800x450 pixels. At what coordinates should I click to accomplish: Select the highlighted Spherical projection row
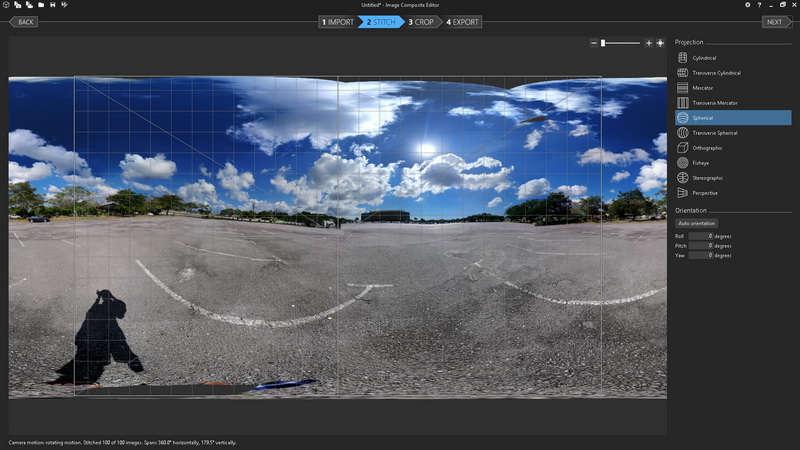[733, 118]
